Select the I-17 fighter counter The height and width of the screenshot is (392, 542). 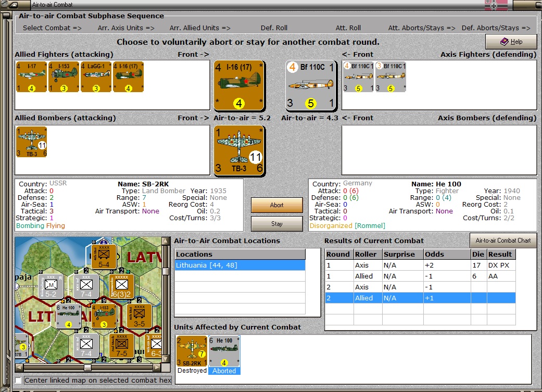coord(31,77)
